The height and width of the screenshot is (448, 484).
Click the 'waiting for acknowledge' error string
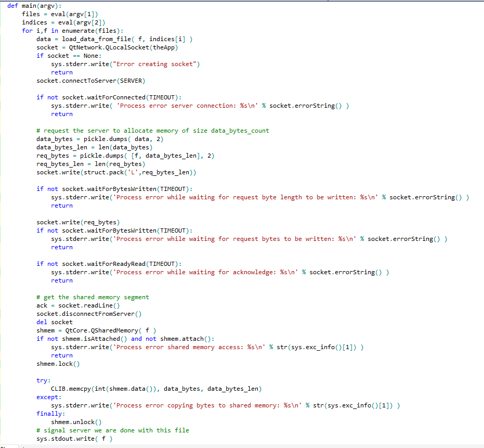[x=205, y=272]
